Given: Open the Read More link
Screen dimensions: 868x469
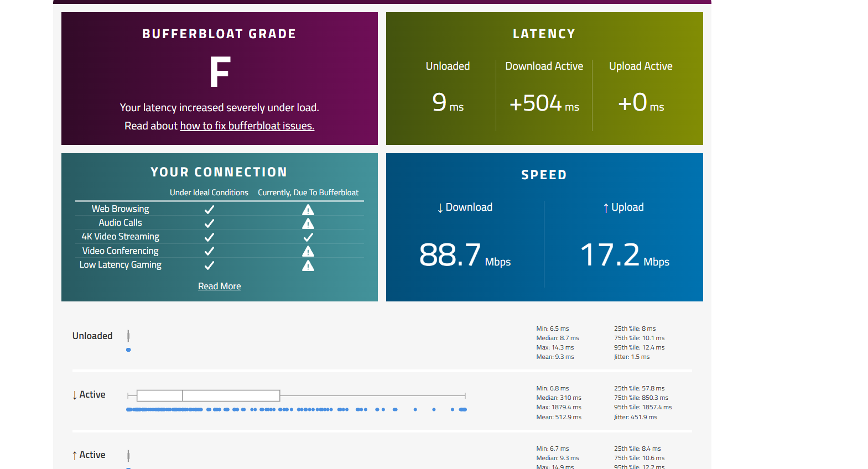Looking at the screenshot, I should (x=220, y=286).
